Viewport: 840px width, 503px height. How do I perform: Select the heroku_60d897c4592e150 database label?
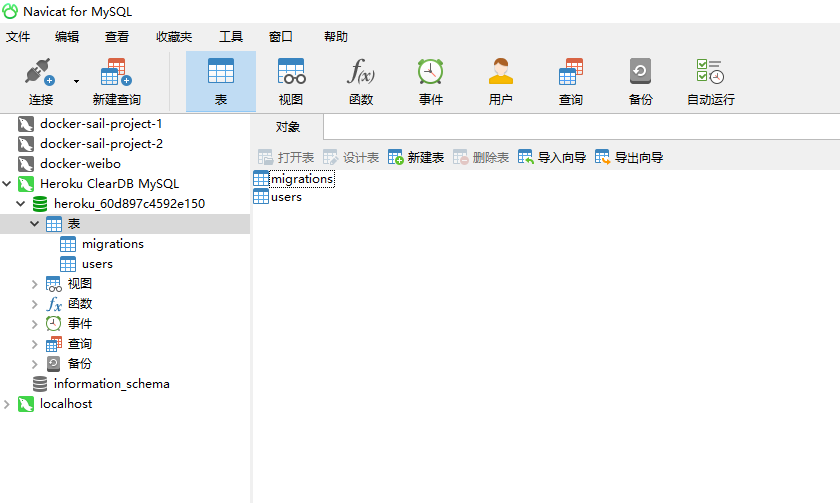point(129,204)
